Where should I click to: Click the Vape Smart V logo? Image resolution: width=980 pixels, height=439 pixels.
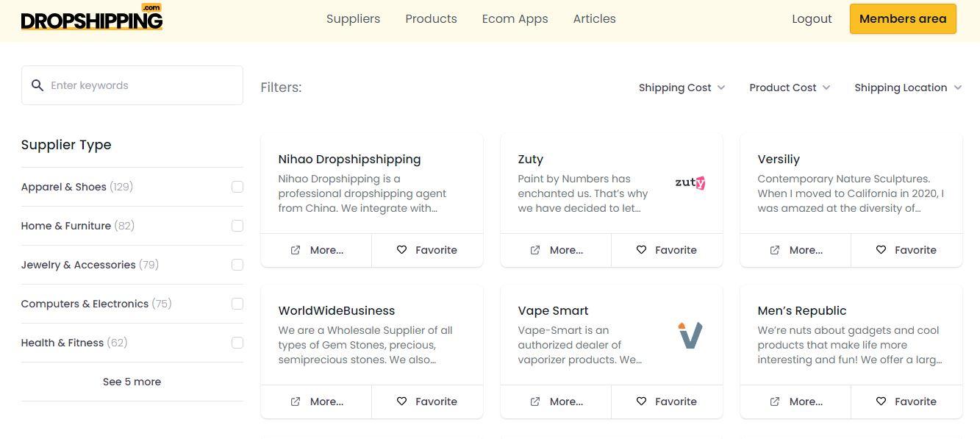tap(690, 335)
